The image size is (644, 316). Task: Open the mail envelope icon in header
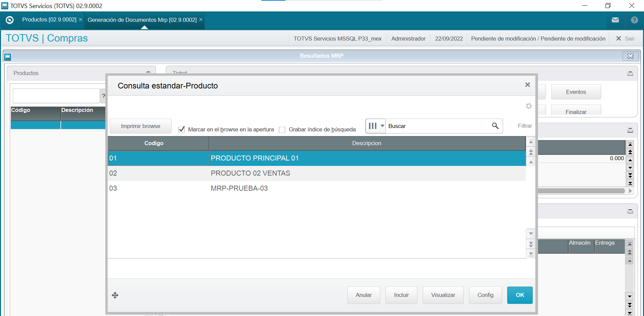(x=615, y=20)
